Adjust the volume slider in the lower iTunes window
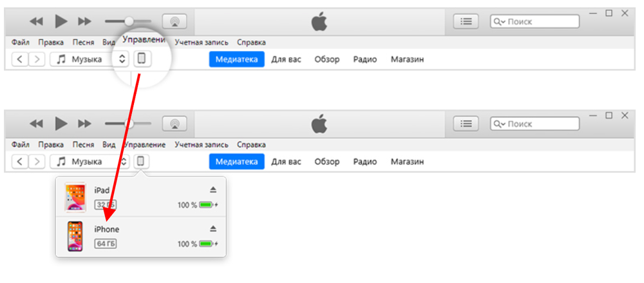Image resolution: width=644 pixels, height=283 pixels. click(x=128, y=123)
